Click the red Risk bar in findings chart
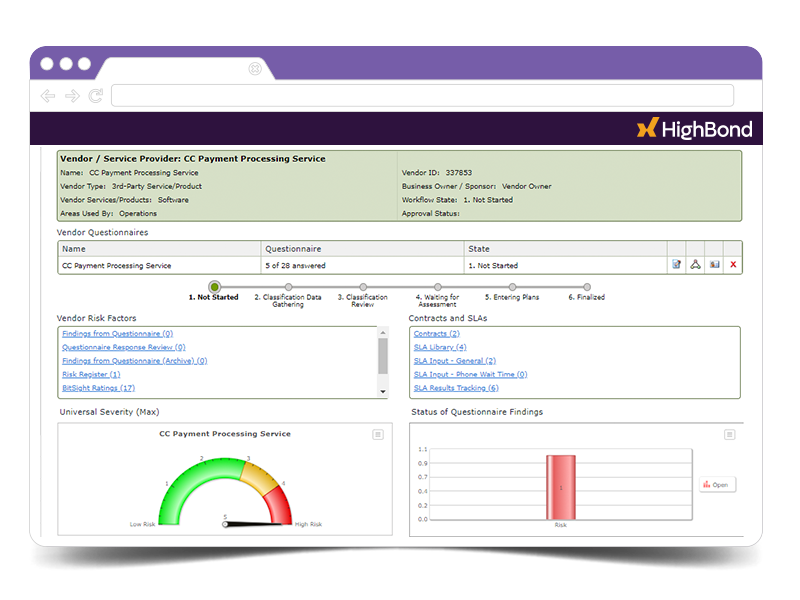This screenshot has height=600, width=800. coord(561,487)
